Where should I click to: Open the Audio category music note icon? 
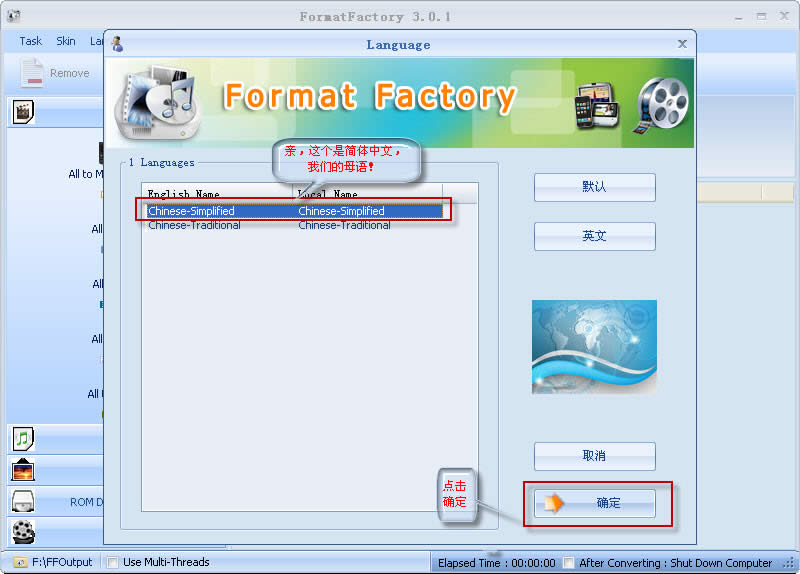coord(23,438)
